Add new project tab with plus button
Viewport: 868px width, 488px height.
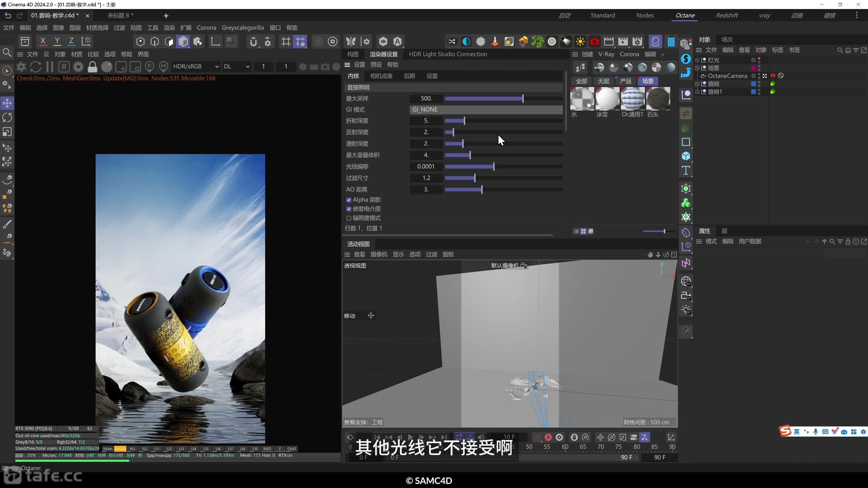(x=166, y=16)
